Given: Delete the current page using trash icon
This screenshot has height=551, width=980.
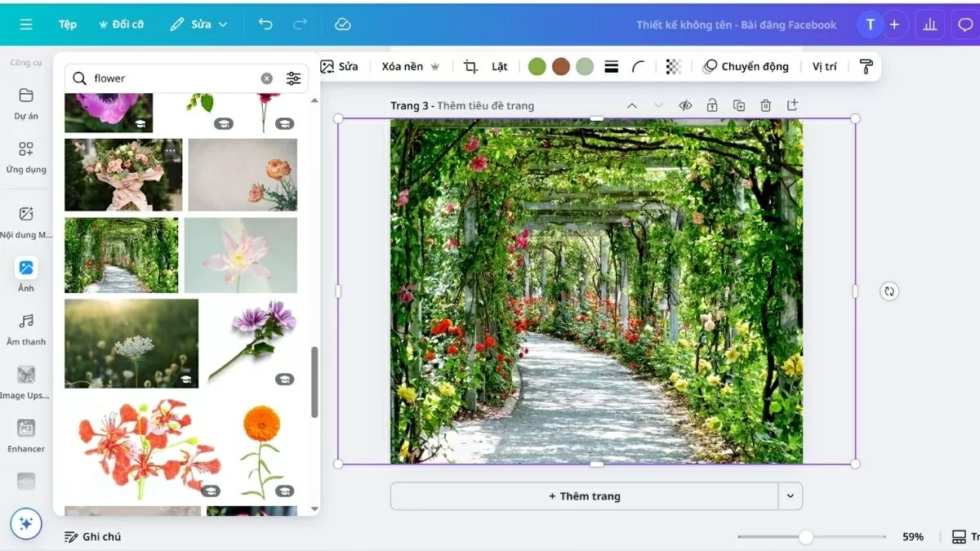Looking at the screenshot, I should click(x=765, y=104).
